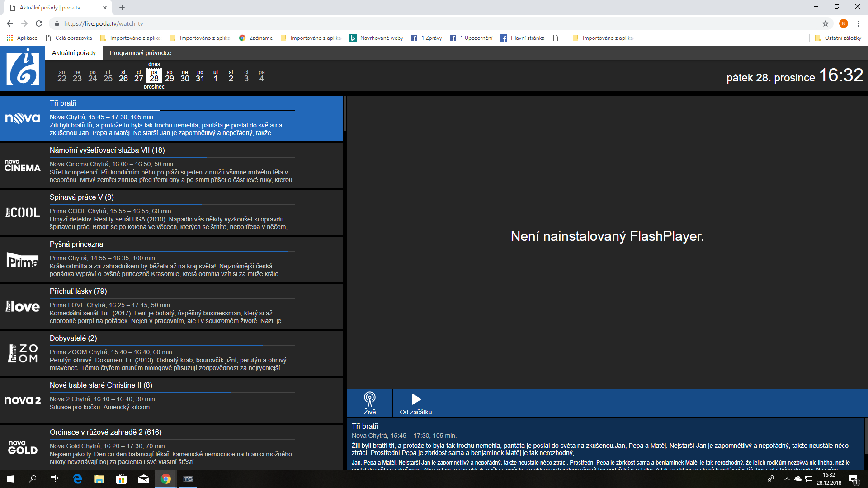Open Spinavá práce V (8) program

[82, 197]
